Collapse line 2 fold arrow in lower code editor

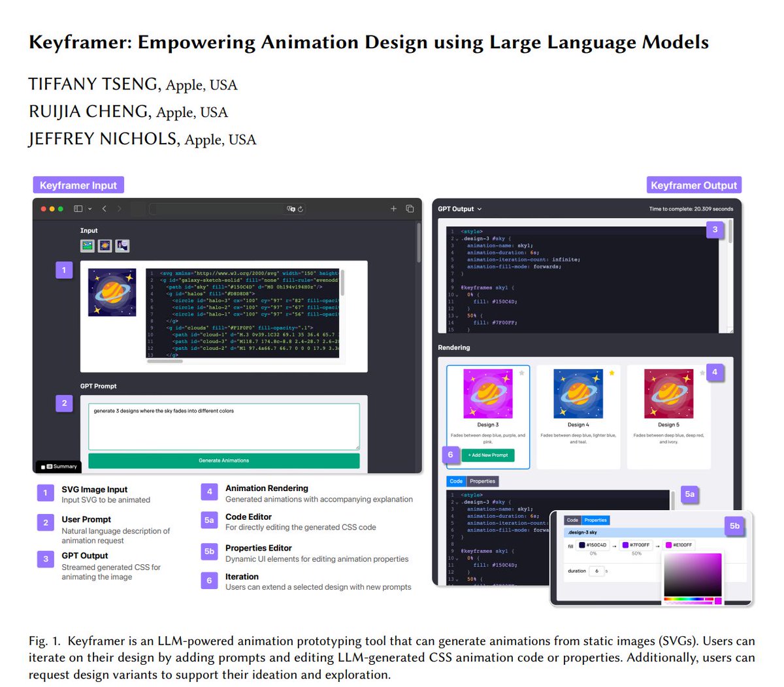click(x=457, y=502)
